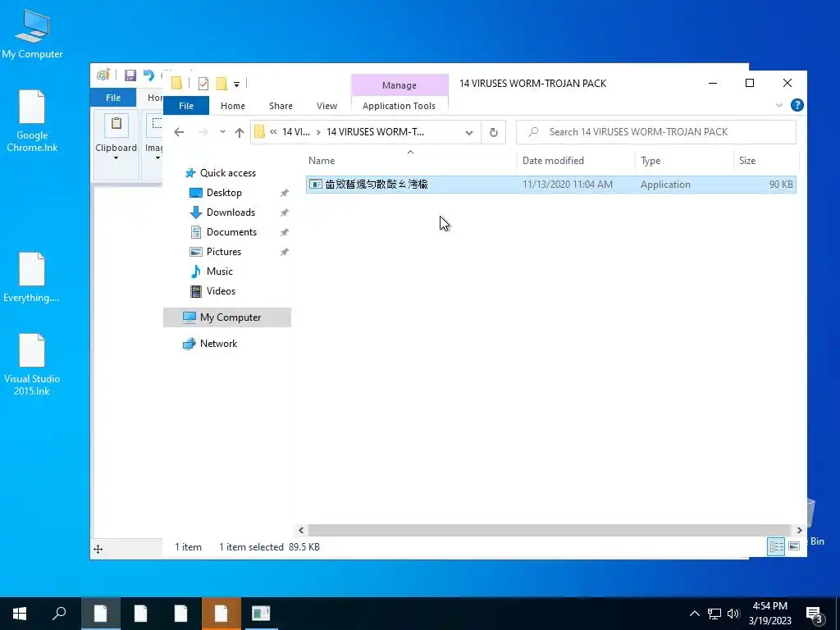Click the horizontal scrollbar track in file list

coord(550,531)
